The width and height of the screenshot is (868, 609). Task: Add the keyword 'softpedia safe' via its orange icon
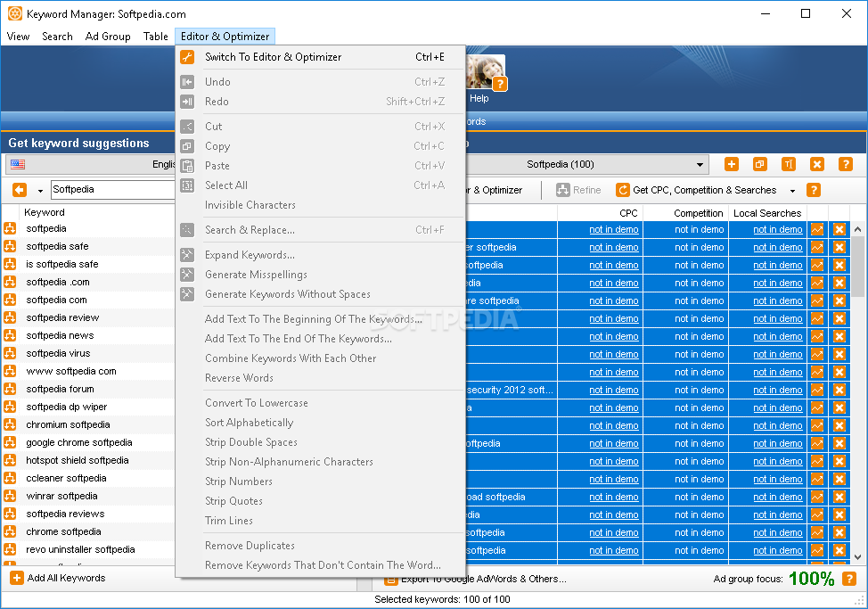(x=10, y=246)
